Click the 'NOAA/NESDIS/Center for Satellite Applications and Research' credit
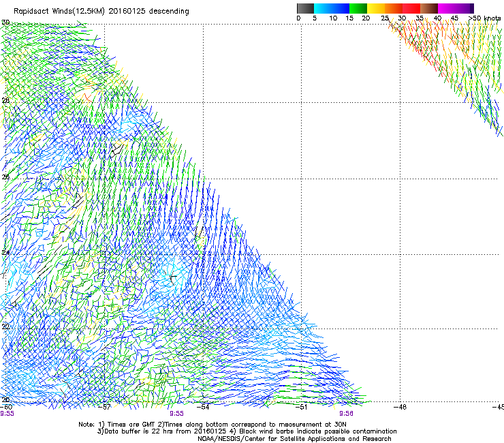This screenshot has width=504, height=443. 294,439
